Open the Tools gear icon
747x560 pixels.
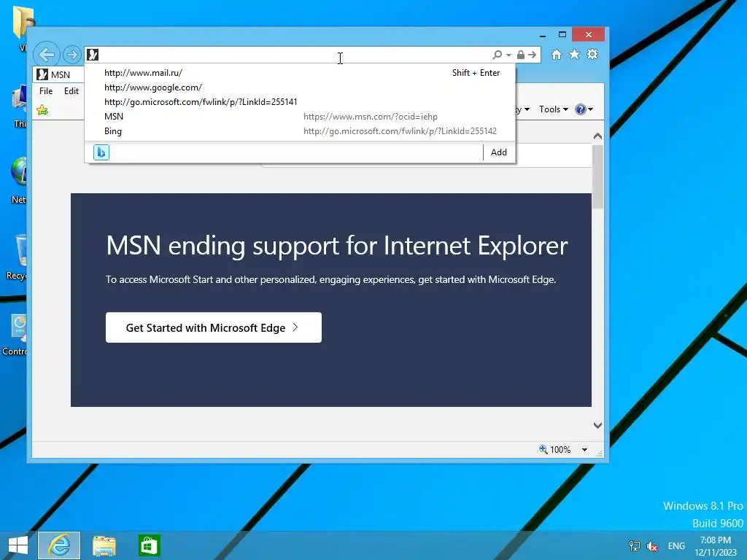(592, 54)
